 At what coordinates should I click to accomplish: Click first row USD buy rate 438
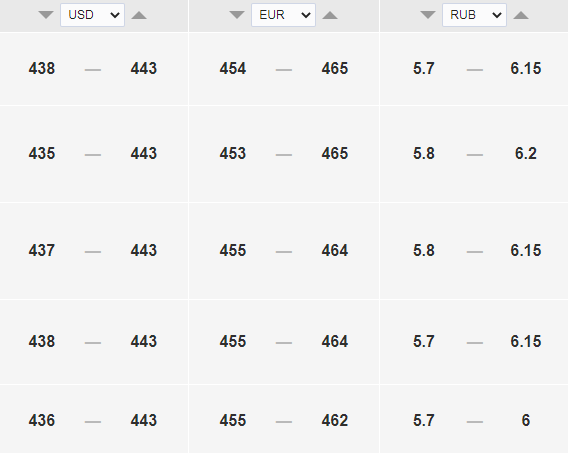coord(42,68)
